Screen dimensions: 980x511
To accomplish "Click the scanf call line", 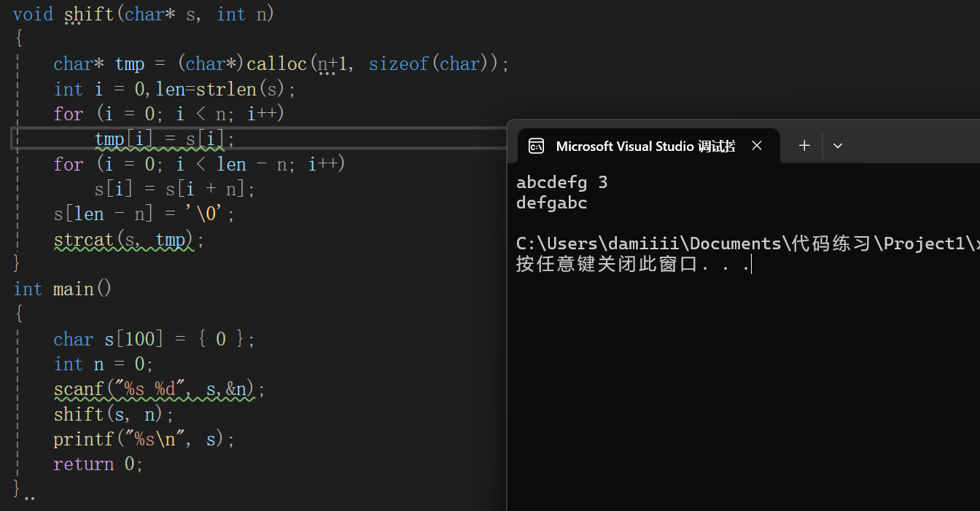I will tap(160, 389).
